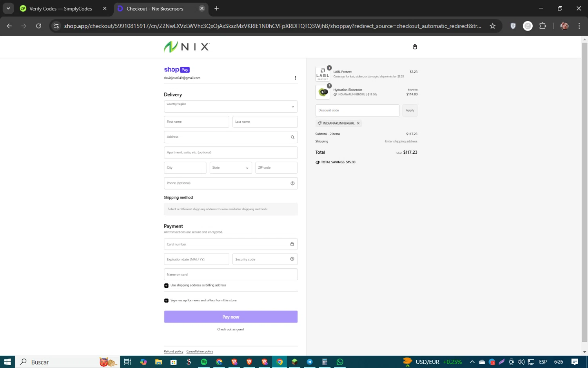The image size is (588, 368).
Task: Open WhatsApp from the taskbar
Action: point(340,362)
